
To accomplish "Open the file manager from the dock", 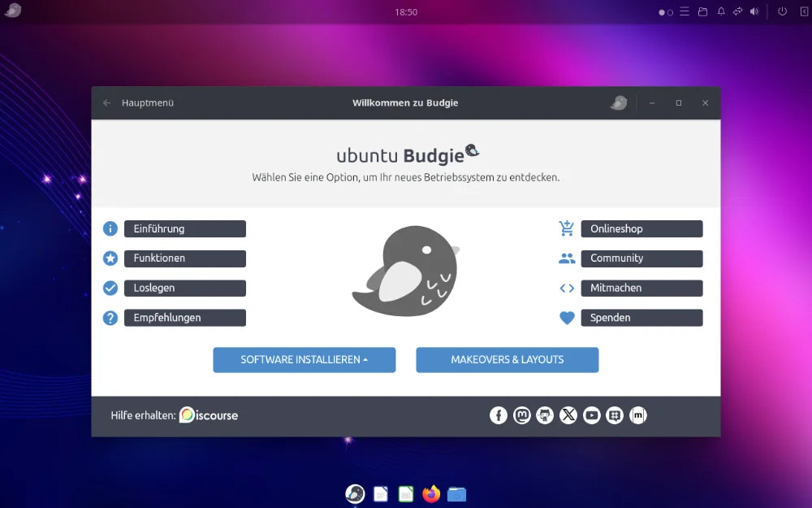I will click(x=456, y=494).
